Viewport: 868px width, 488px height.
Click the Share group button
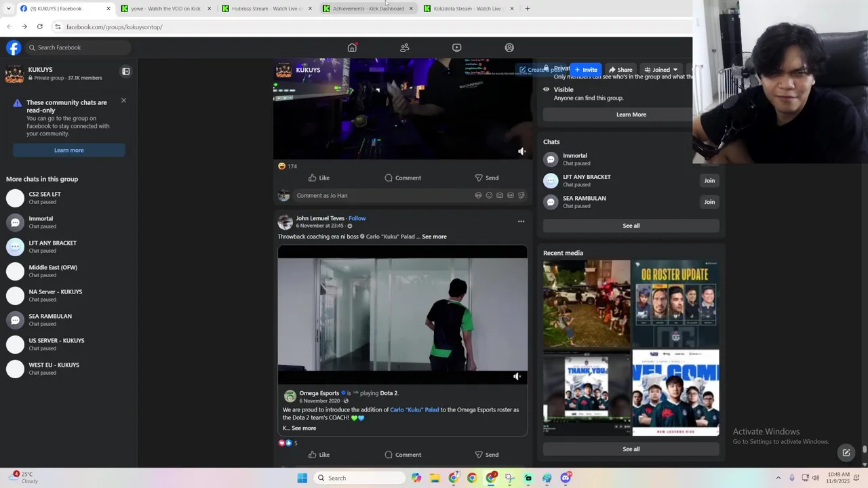(620, 70)
